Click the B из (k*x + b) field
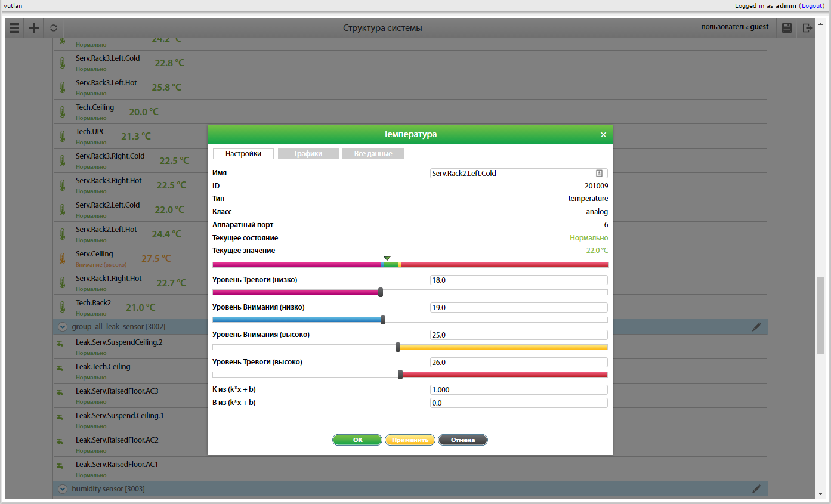The height and width of the screenshot is (504, 831). 519,403
